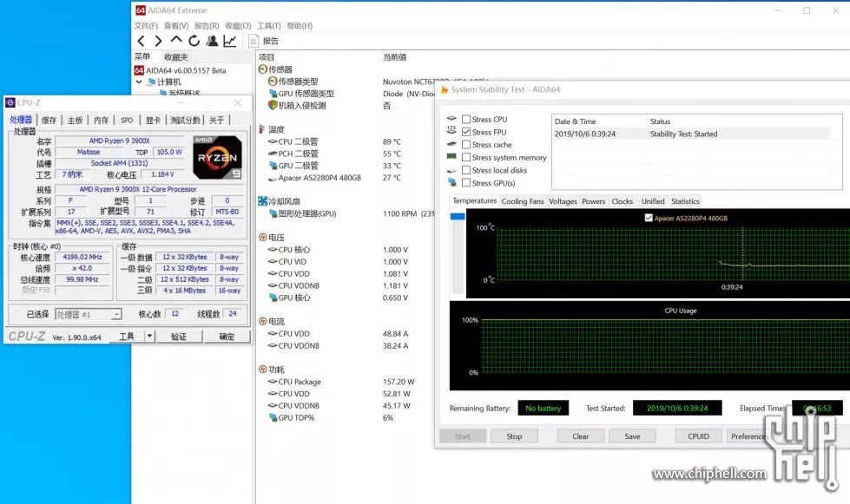Switch to the Unified tab
Screen dimensions: 850x504
click(653, 201)
